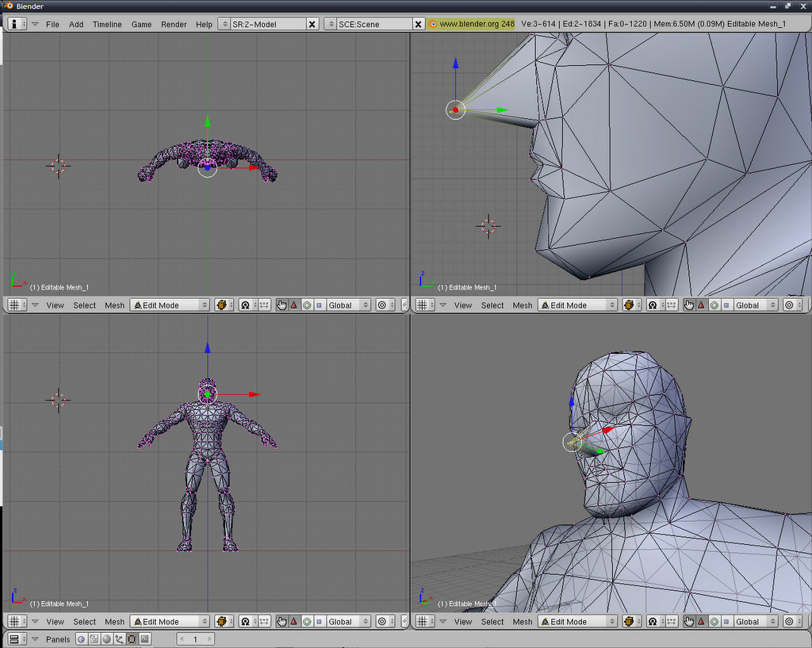Image resolution: width=812 pixels, height=648 pixels.
Task: Open the Timeline menu
Action: (x=107, y=24)
